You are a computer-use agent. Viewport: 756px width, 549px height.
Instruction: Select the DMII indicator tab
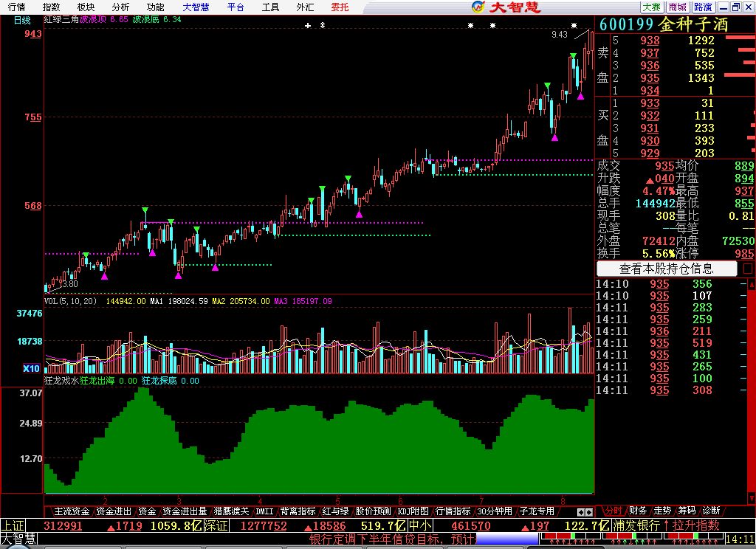click(264, 511)
